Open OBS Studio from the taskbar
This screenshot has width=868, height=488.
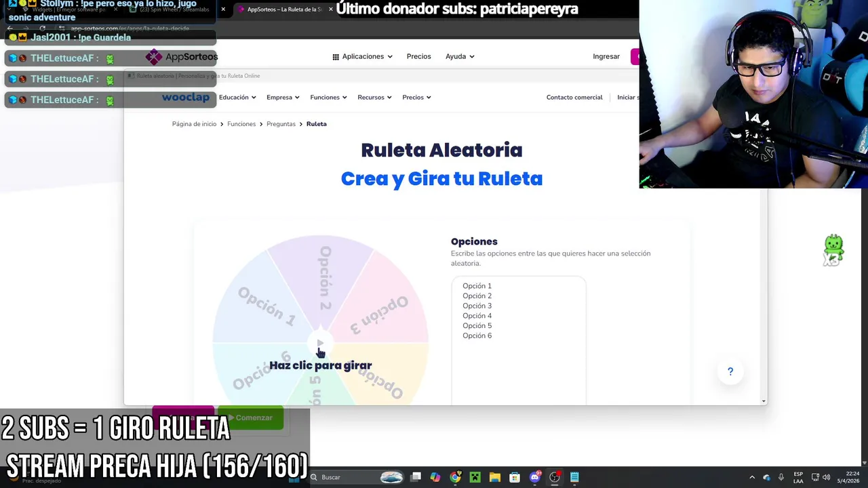point(555,477)
